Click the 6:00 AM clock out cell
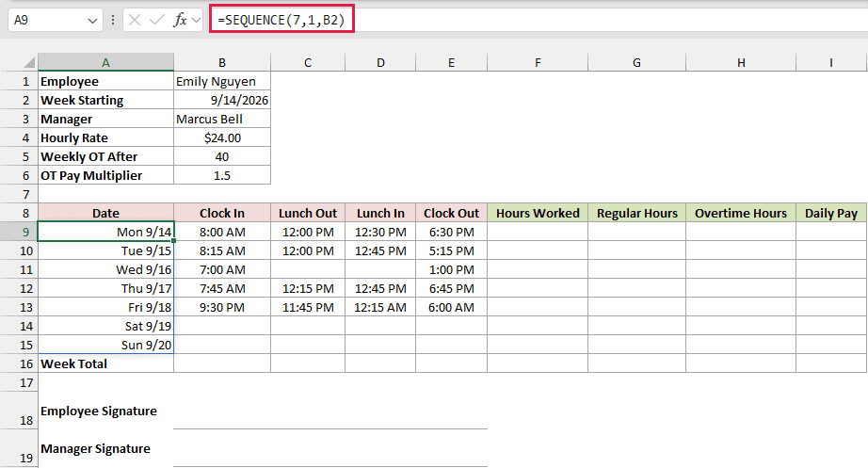This screenshot has width=868, height=468. [451, 307]
